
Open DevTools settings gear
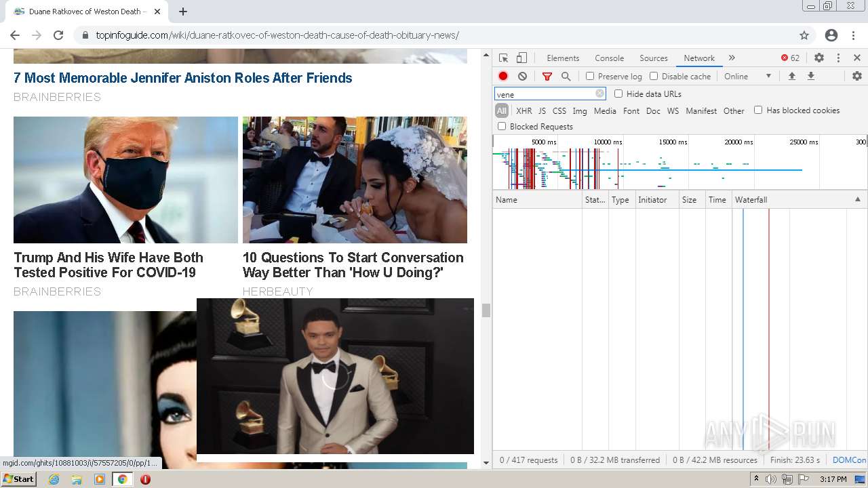(819, 58)
